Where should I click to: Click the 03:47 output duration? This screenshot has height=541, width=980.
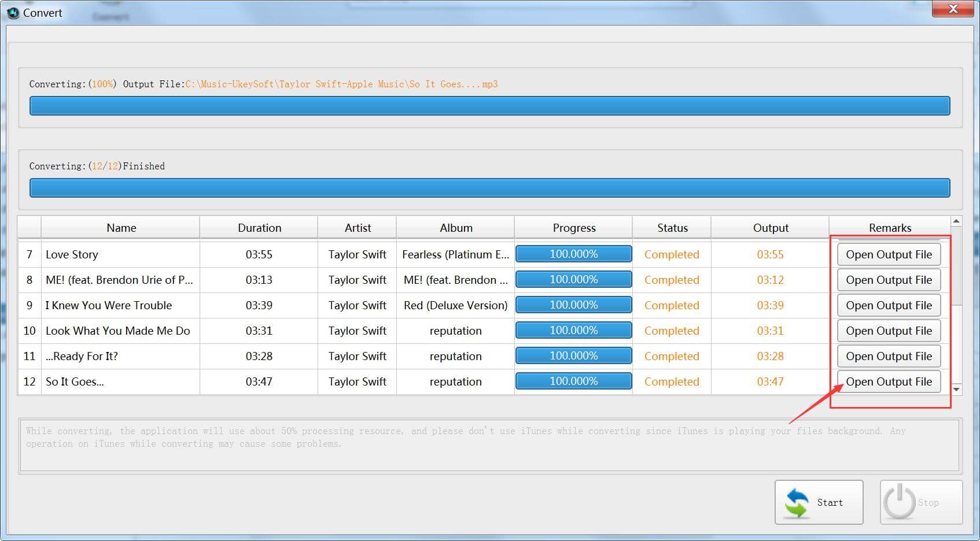770,381
